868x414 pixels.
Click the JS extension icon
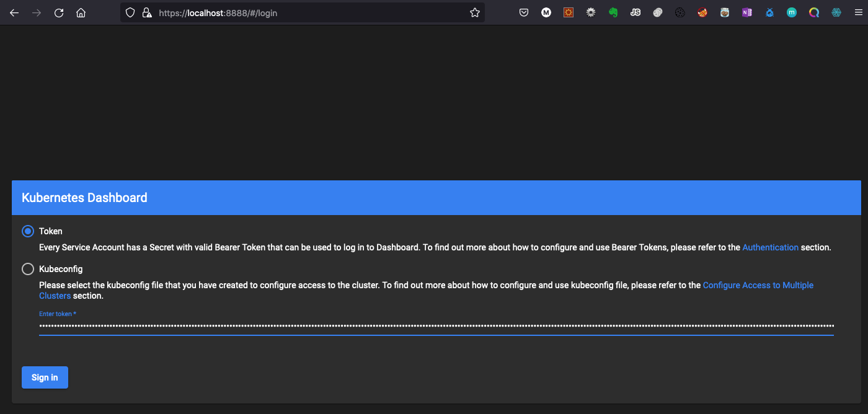[635, 12]
